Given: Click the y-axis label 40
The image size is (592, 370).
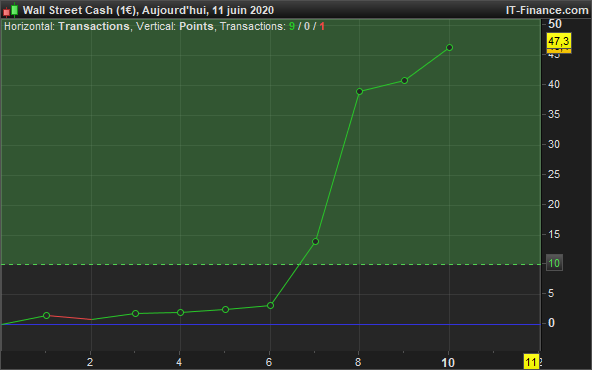Looking at the screenshot, I should 554,84.
